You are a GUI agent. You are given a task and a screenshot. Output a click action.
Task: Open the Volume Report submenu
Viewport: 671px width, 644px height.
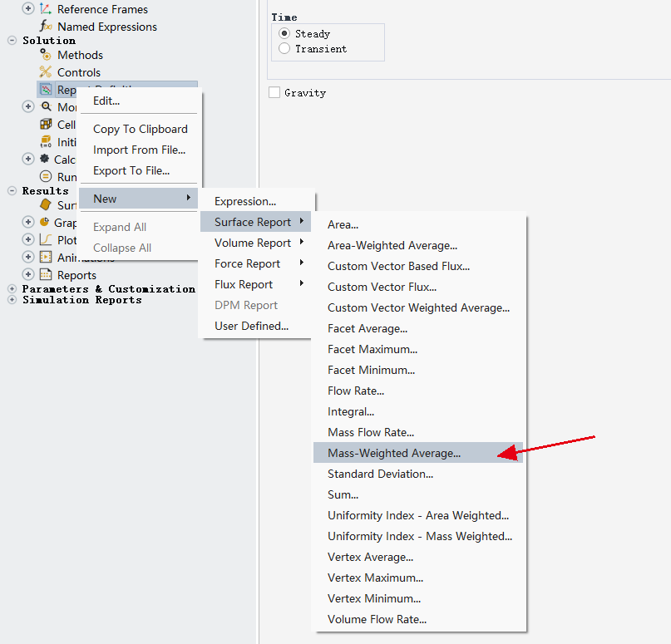[253, 243]
